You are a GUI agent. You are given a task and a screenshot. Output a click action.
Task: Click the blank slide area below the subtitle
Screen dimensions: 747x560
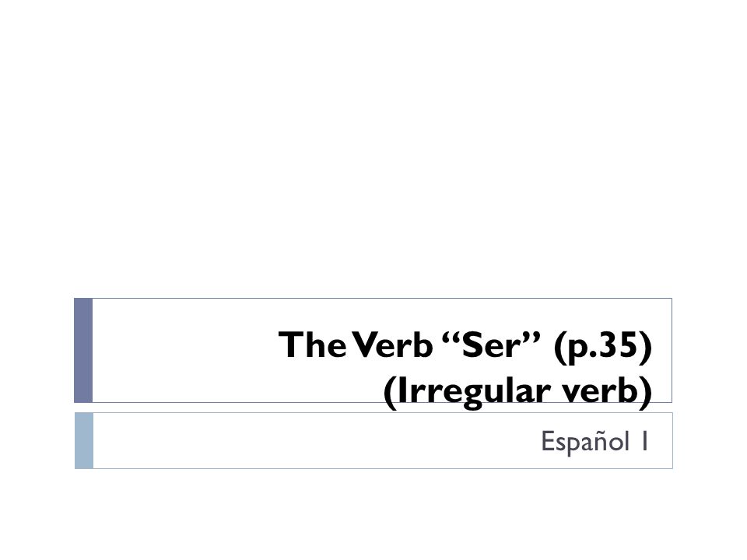pos(373,514)
